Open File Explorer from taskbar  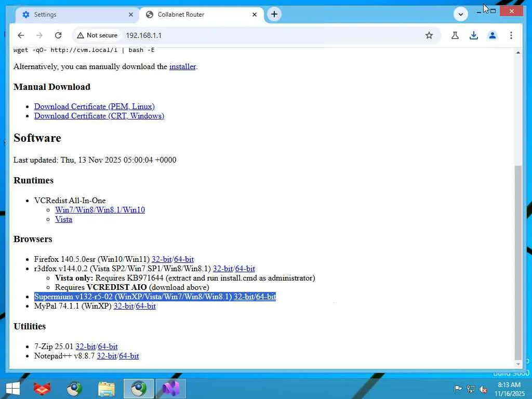106,389
